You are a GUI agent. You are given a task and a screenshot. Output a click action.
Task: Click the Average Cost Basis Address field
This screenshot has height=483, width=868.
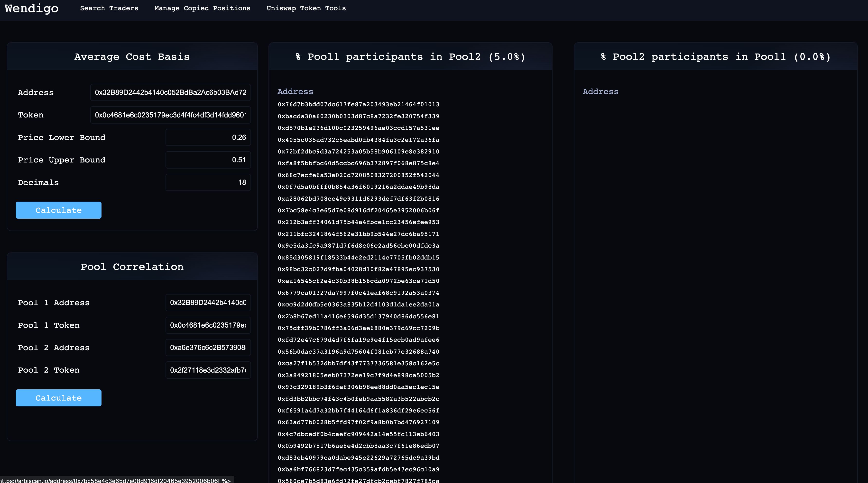pyautogui.click(x=170, y=92)
